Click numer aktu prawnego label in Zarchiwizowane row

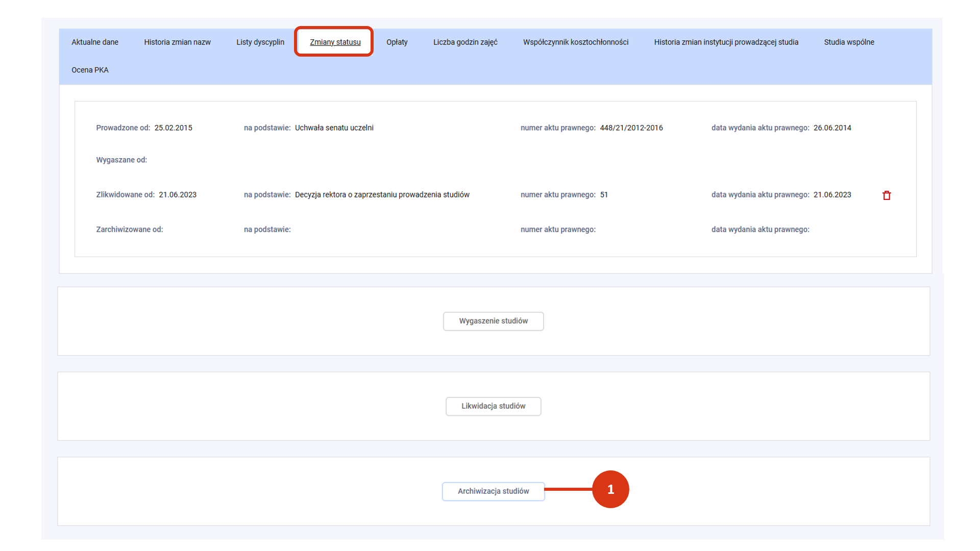pyautogui.click(x=558, y=230)
